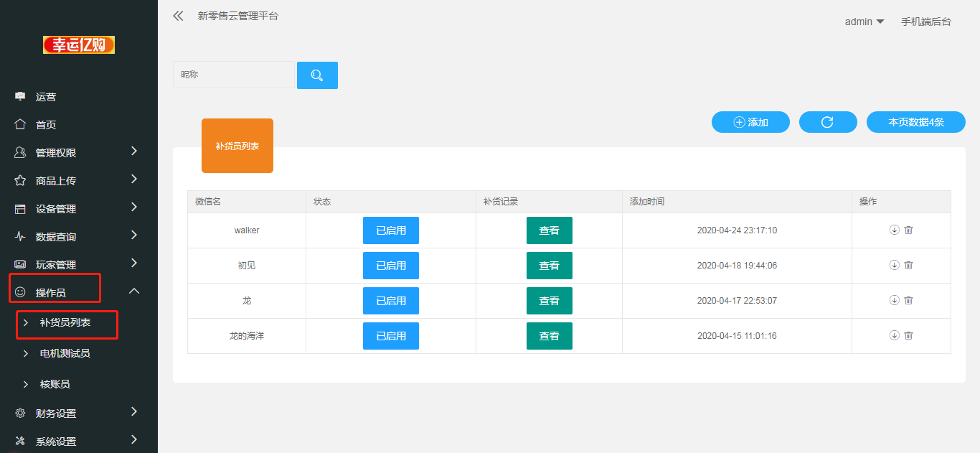Open the 手机端后台 link
Screen dimensions: 980x453
(x=925, y=22)
